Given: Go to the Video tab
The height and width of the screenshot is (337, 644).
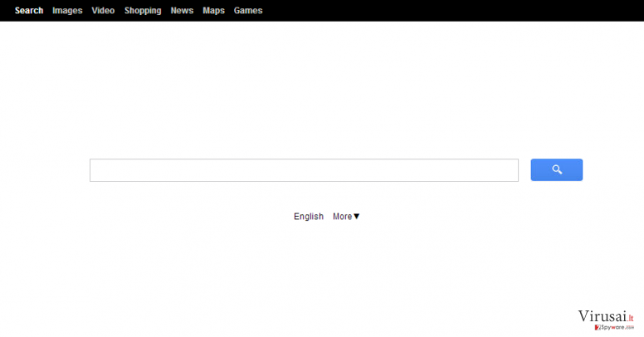Looking at the screenshot, I should tap(103, 11).
